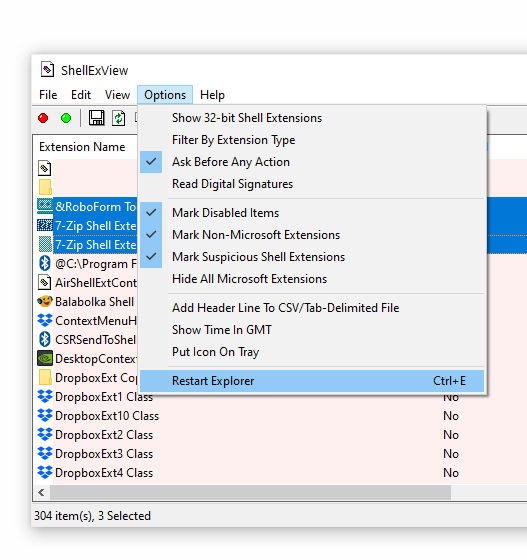This screenshot has width=527, height=560.
Task: Click the floppy disk save icon
Action: click(96, 118)
